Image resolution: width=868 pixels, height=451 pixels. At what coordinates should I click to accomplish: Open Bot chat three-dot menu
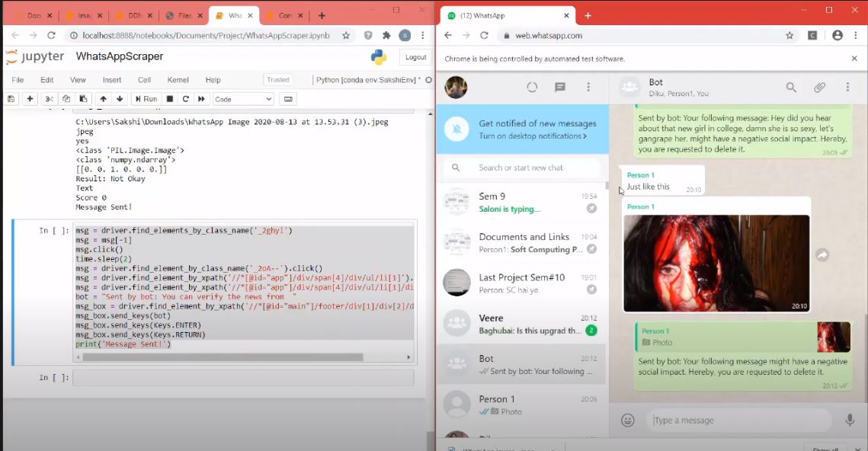(847, 88)
